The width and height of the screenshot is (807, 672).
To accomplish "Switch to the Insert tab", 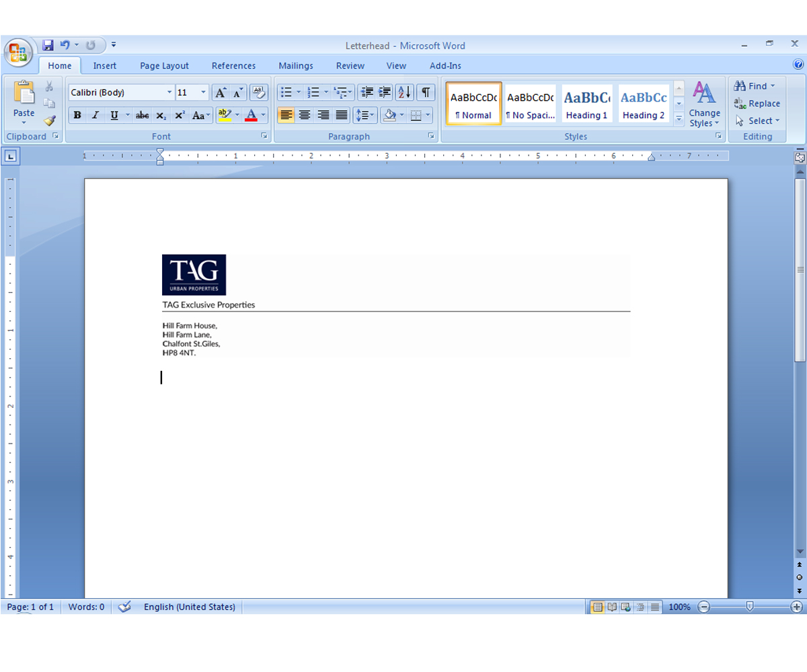I will pyautogui.click(x=104, y=66).
